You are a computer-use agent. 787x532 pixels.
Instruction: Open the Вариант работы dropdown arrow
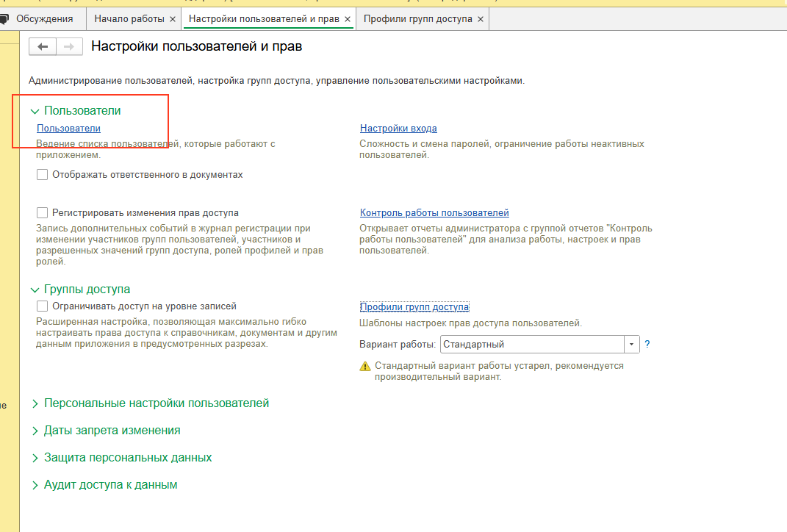point(632,345)
